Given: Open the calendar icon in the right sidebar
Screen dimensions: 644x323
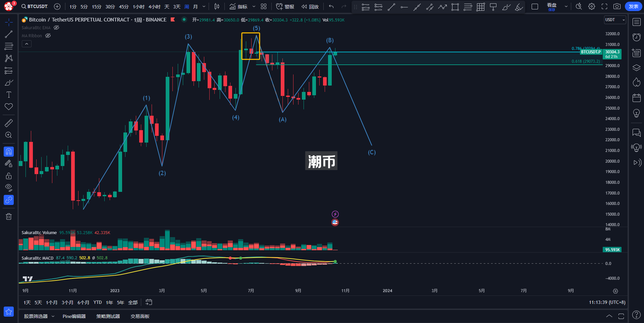Looking at the screenshot, I should point(636,98).
